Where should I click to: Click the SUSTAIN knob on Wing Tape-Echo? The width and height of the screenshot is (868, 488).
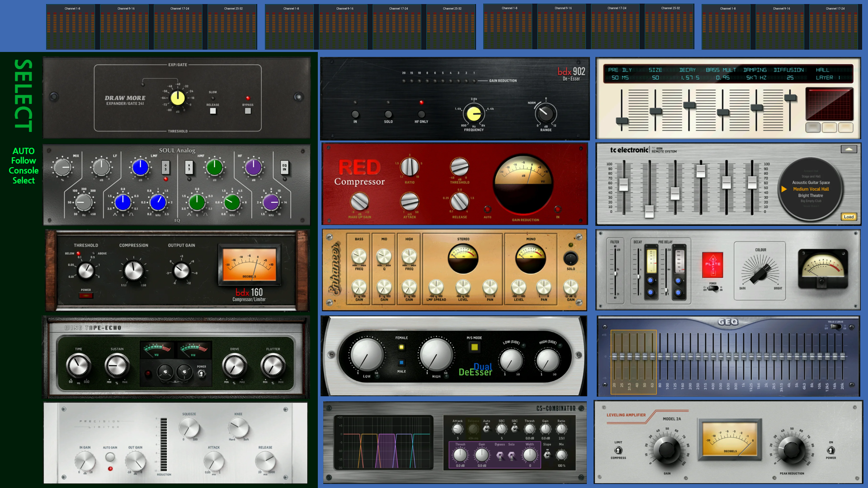tap(117, 366)
